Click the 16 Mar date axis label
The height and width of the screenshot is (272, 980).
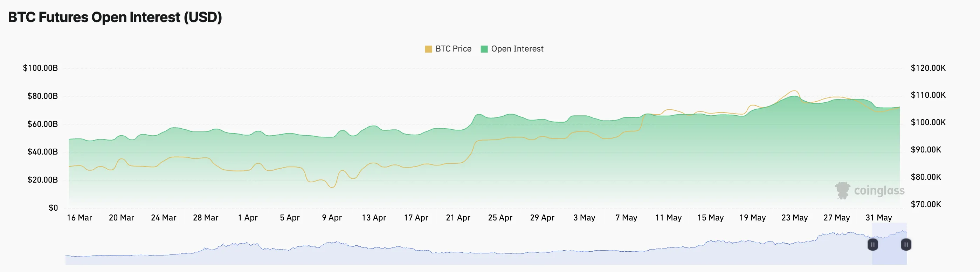pyautogui.click(x=80, y=218)
